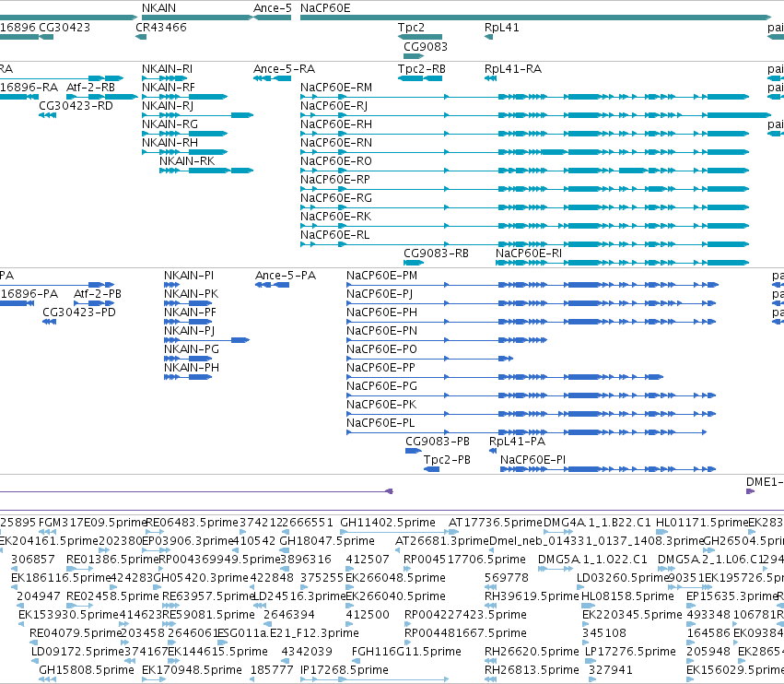Click the NaCP60E-RL transcript name
This screenshot has height=684, width=784.
click(x=335, y=235)
